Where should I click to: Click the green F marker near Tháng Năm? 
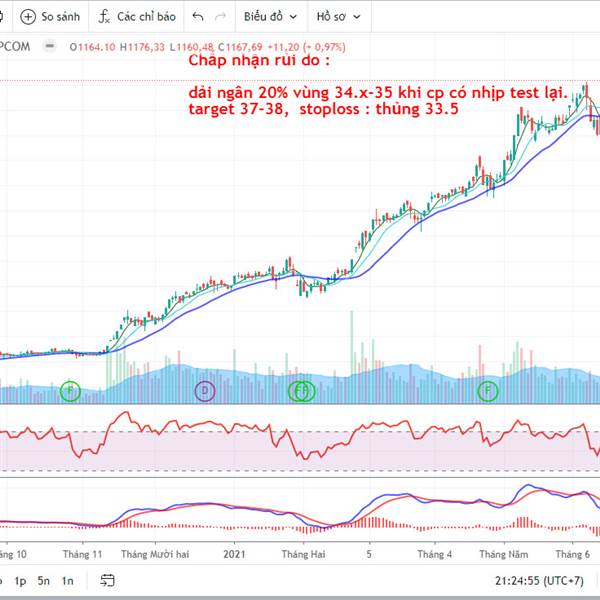coord(488,391)
